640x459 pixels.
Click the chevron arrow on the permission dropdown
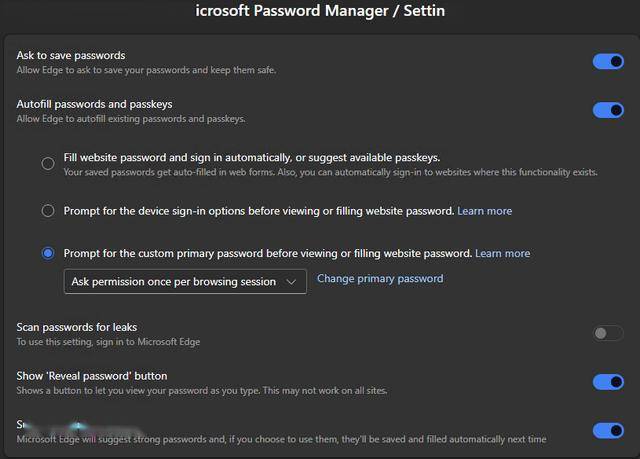click(x=292, y=282)
